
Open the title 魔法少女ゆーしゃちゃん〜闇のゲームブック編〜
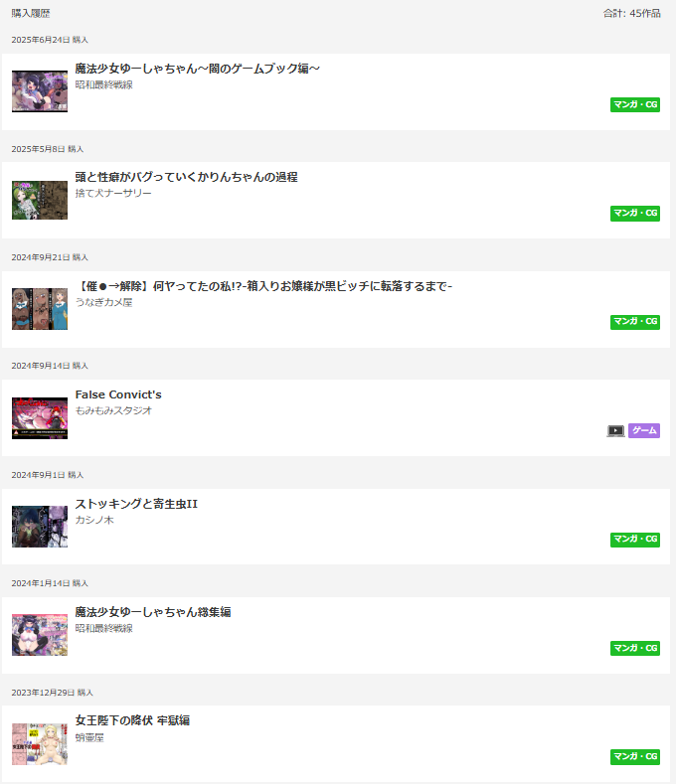[197, 69]
